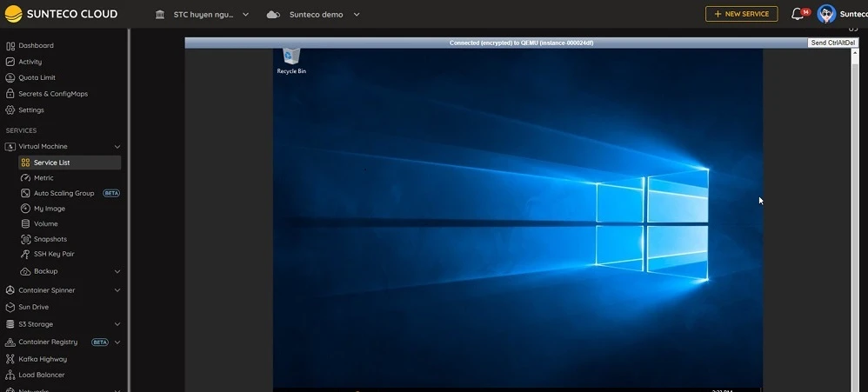
Task: Open the Sunteco demo project dropdown
Action: point(324,15)
